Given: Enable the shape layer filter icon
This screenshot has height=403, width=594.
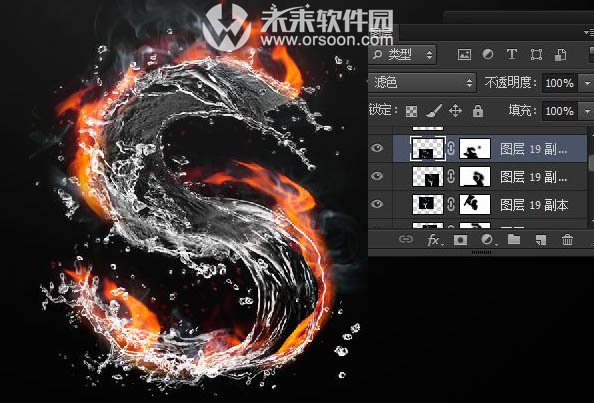Looking at the screenshot, I should coord(536,55).
